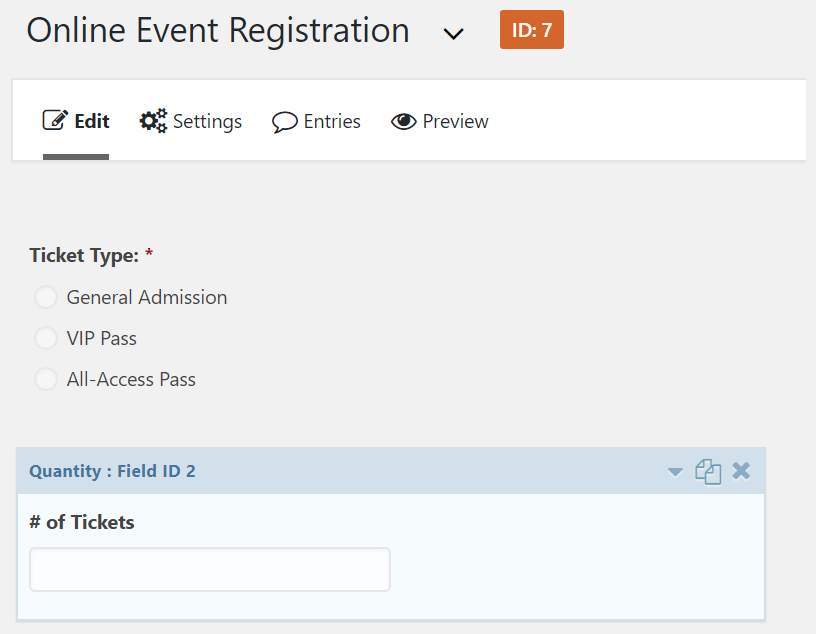Duplicate the Quantity field with copy icon
Viewport: 816px width, 634px height.
[x=708, y=472]
